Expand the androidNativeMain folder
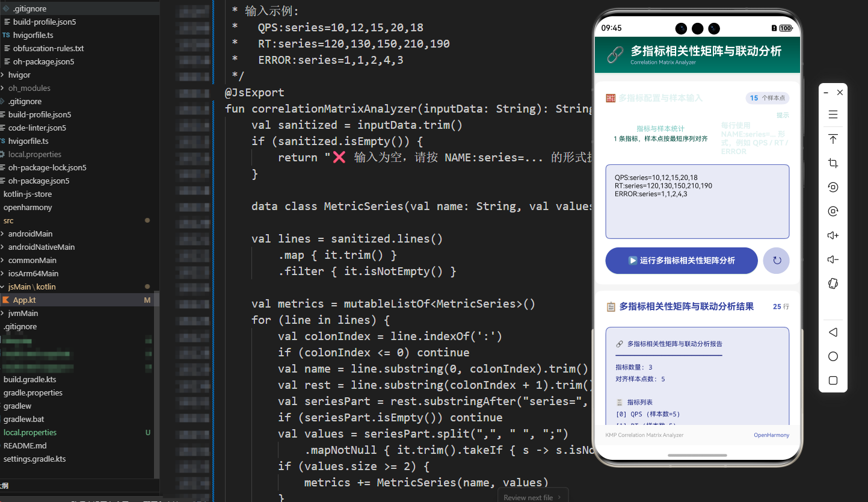 point(42,247)
